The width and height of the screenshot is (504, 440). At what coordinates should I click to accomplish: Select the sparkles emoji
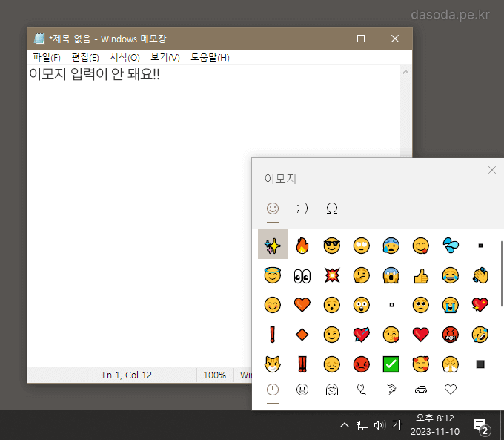click(273, 246)
